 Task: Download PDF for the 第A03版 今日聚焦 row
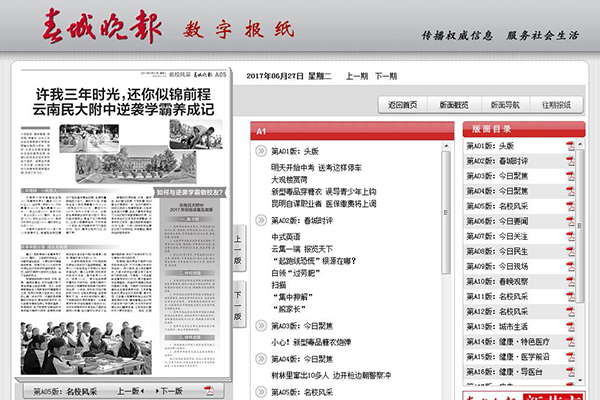click(570, 176)
